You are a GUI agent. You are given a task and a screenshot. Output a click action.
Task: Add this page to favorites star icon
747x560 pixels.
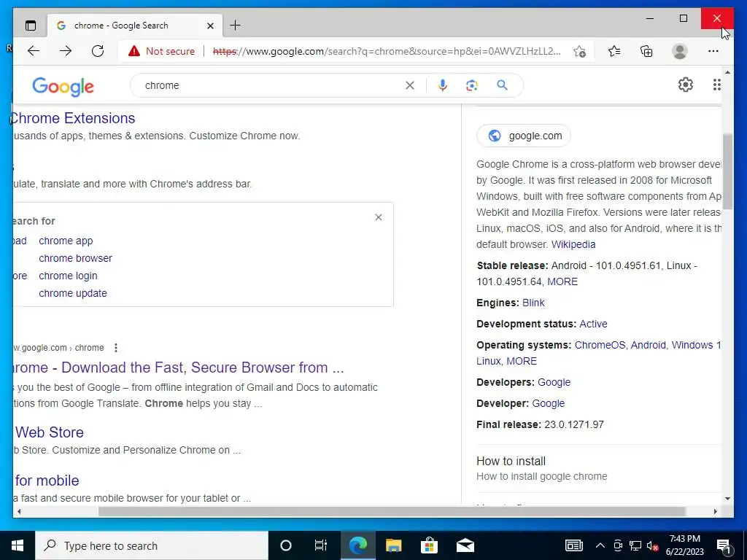(579, 52)
